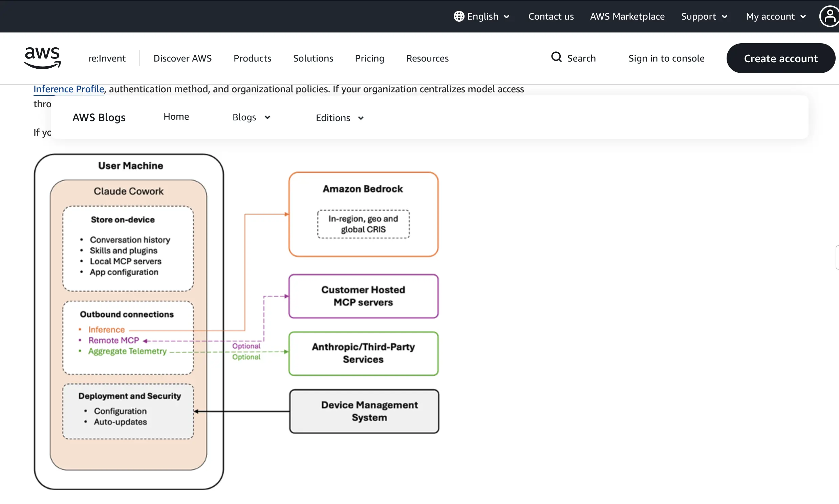Screen dimensions: 839x504
Task: Click the AWS logo
Action: 42,58
